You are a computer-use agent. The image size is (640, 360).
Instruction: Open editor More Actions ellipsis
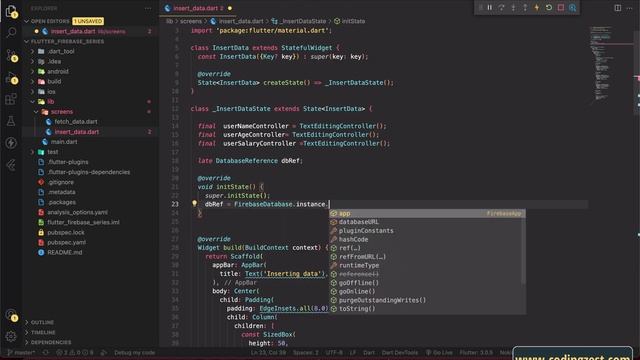[x=629, y=8]
